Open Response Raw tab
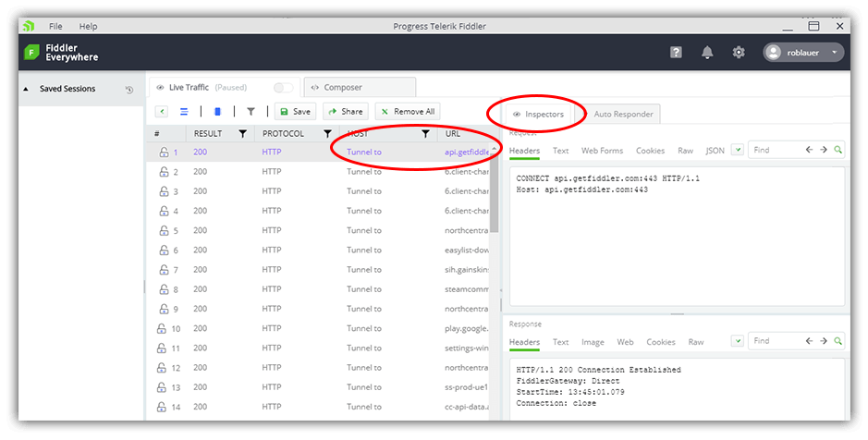 tap(696, 342)
